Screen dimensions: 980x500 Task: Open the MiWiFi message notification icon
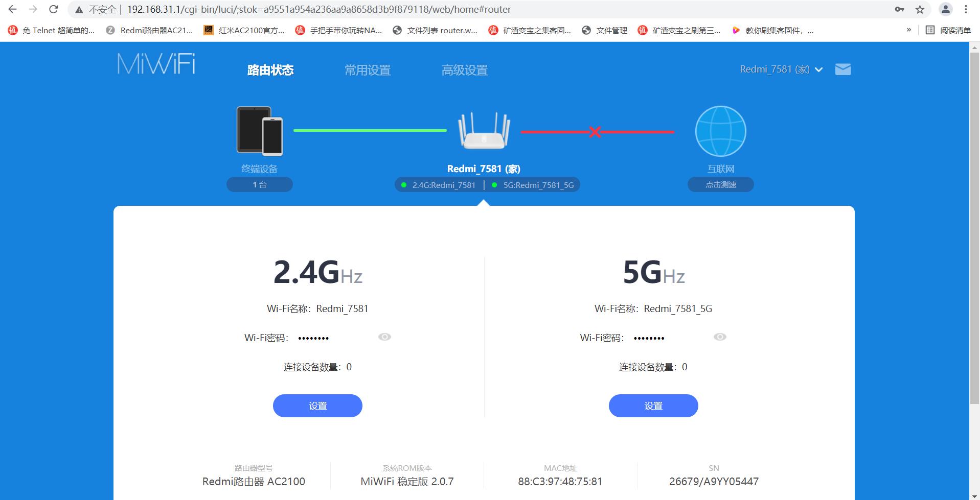(x=843, y=69)
